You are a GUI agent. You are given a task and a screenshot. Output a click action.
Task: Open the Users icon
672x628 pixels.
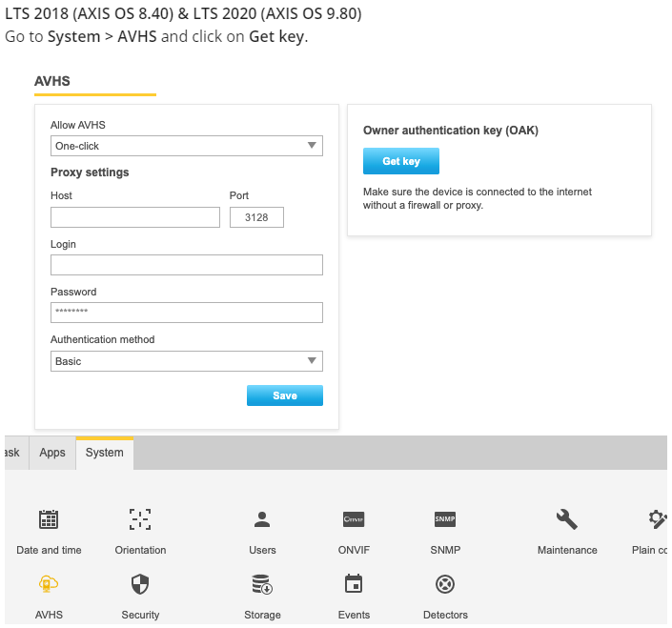262,519
